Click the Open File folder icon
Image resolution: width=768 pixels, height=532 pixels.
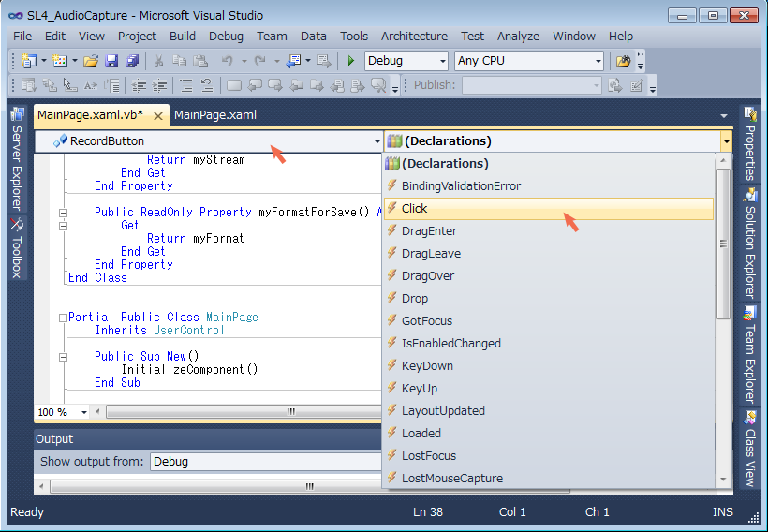point(91,61)
